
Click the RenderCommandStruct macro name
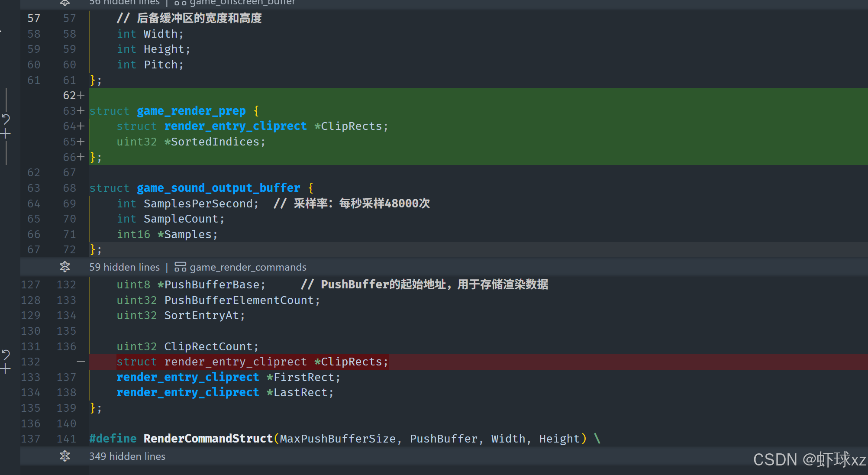tap(208, 439)
